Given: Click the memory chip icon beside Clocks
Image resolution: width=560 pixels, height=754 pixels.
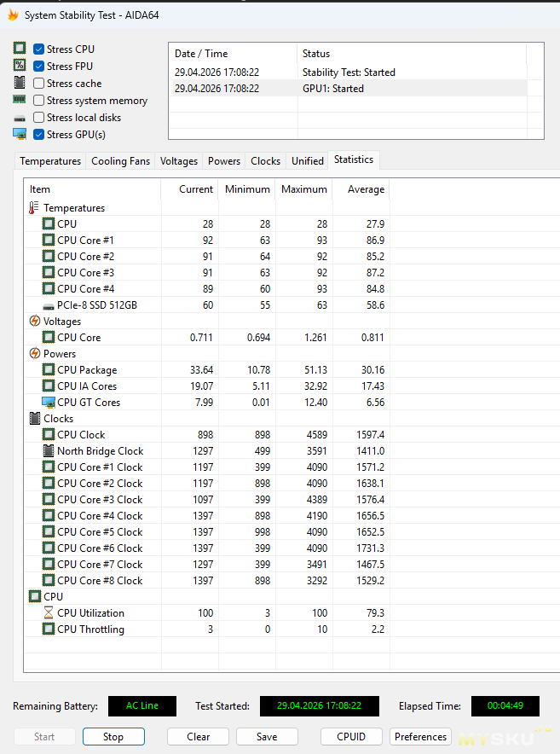Looking at the screenshot, I should (x=34, y=419).
